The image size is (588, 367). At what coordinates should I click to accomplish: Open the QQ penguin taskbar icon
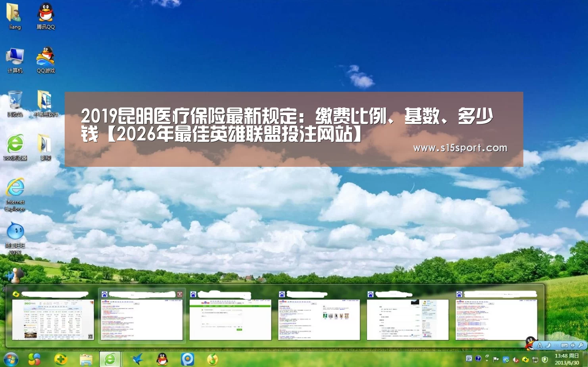point(162,359)
